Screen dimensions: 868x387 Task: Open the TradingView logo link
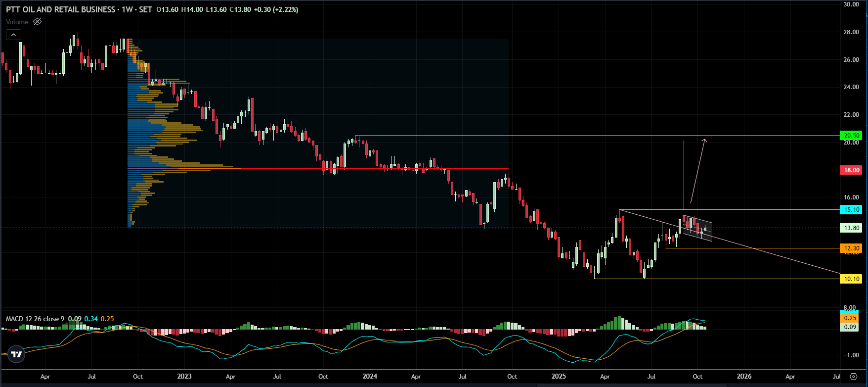[x=16, y=354]
